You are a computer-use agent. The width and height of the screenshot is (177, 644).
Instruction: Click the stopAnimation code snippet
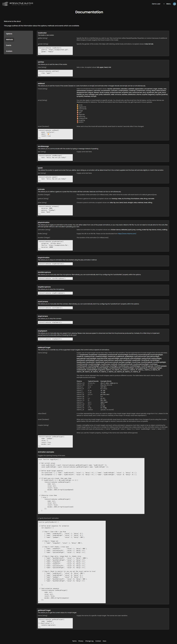[55, 264]
